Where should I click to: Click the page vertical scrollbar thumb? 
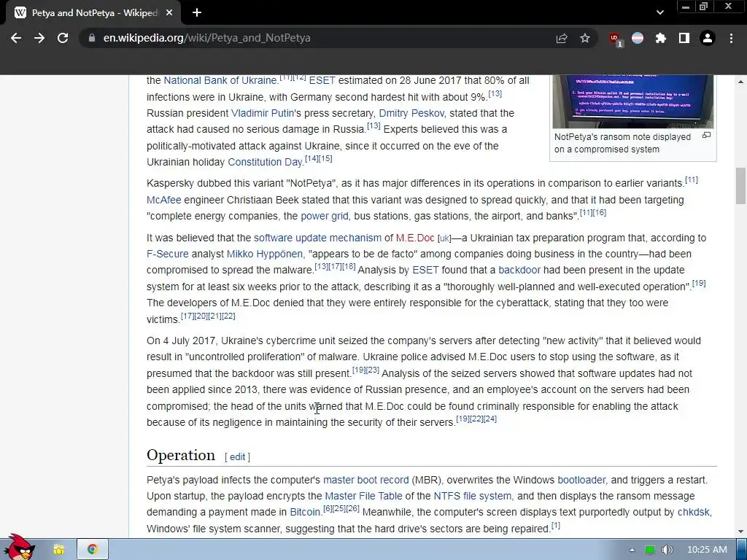741,186
